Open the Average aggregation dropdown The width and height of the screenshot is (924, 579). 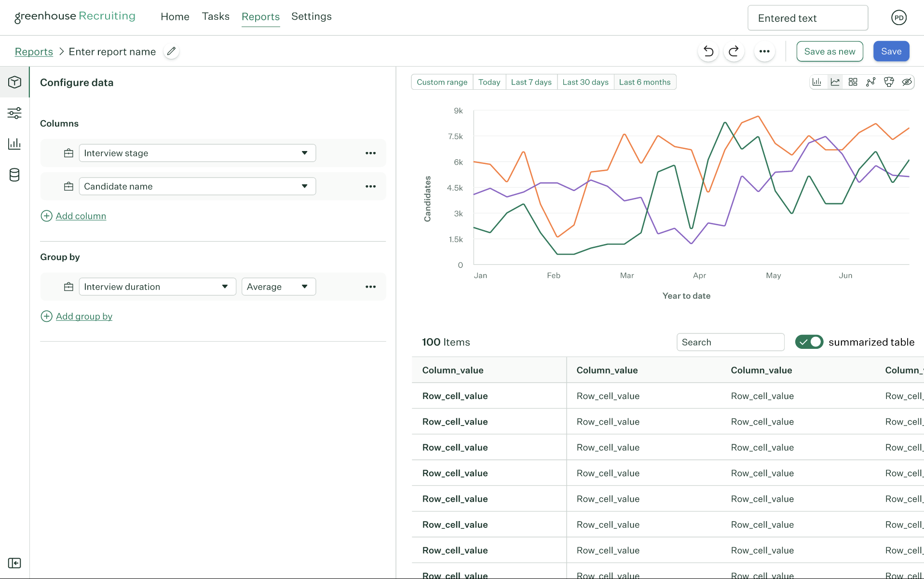tap(279, 287)
